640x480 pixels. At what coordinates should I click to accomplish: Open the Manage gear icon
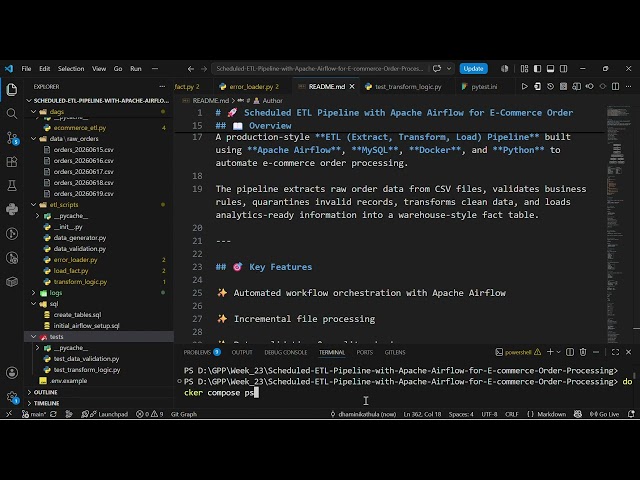pyautogui.click(x=12, y=397)
